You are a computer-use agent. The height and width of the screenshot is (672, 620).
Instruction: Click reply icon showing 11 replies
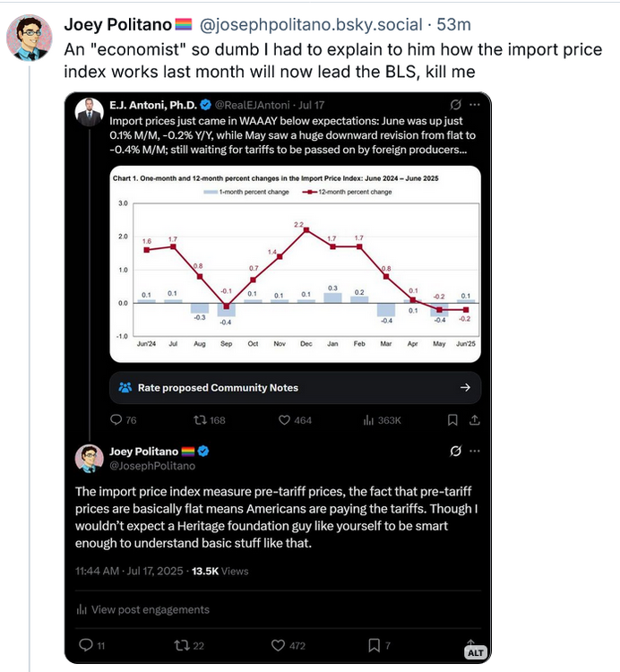tap(86, 645)
